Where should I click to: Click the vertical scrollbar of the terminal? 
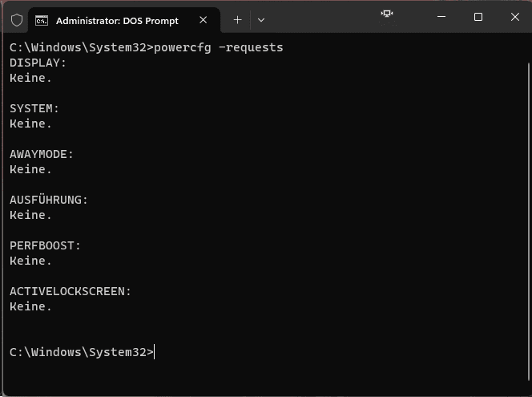tap(529, 221)
